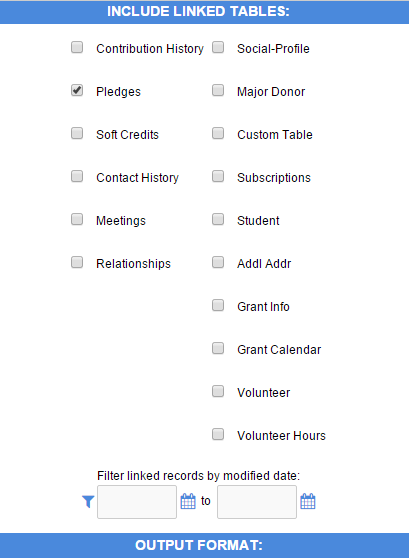Click the blue filter funnel icon
The width and height of the screenshot is (409, 559).
[x=88, y=502]
